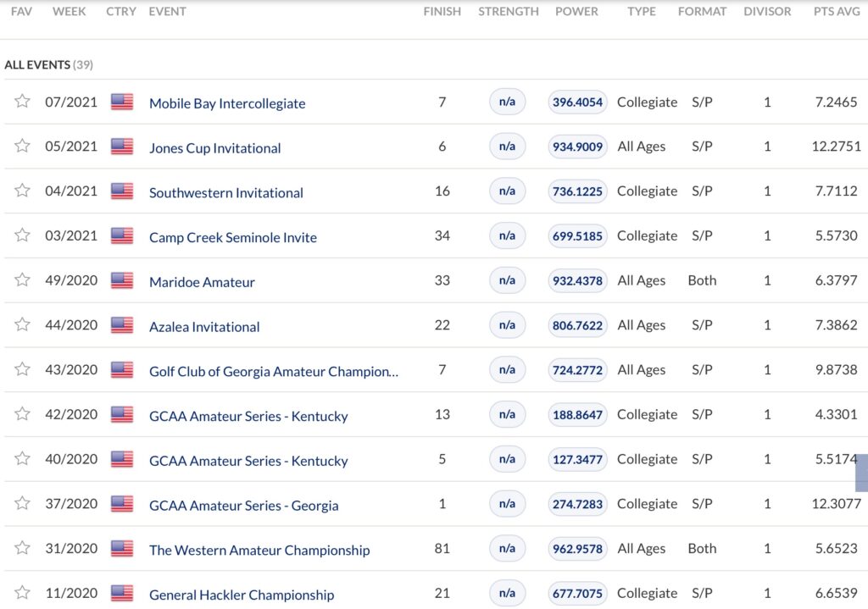Click power badge 962.9578

(577, 549)
